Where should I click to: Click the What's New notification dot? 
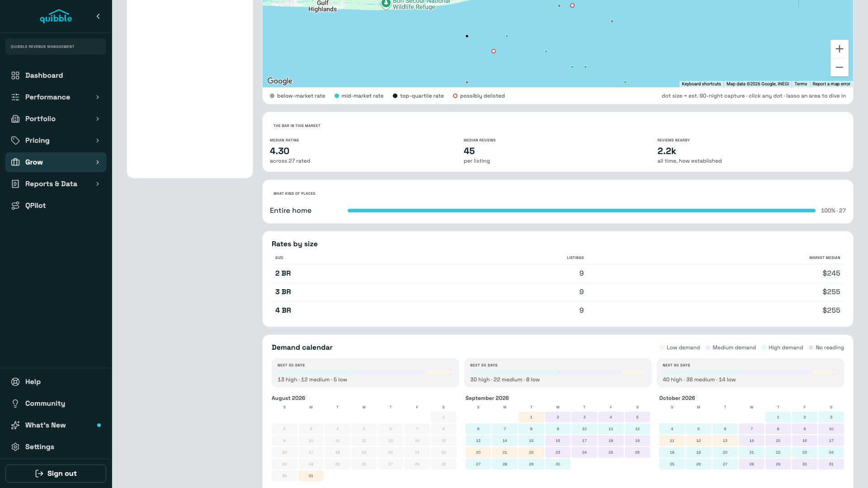coord(99,425)
